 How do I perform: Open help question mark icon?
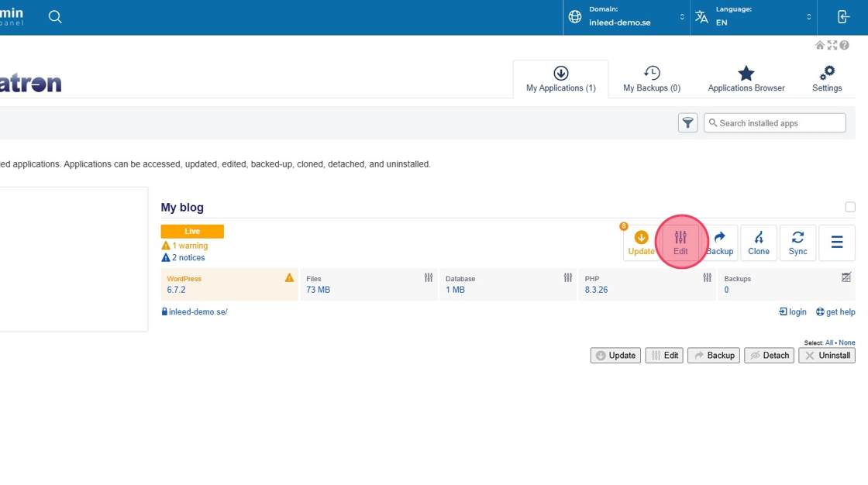[x=845, y=46]
